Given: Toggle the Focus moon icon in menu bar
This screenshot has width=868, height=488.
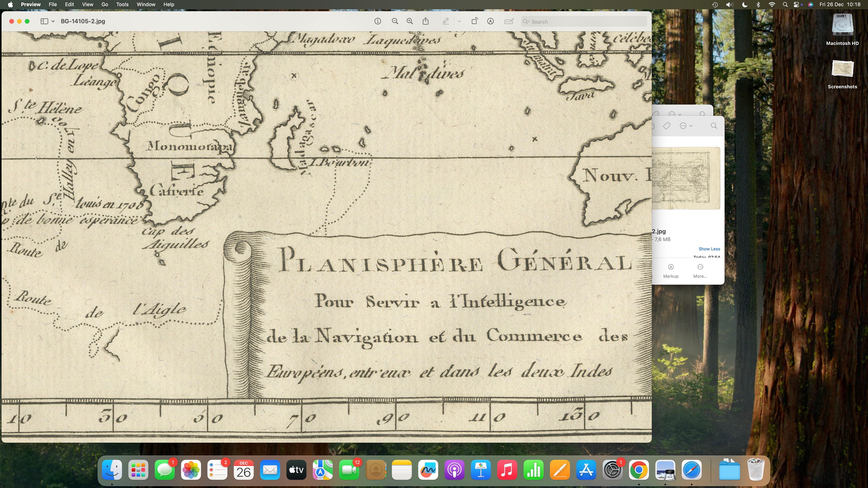Looking at the screenshot, I should pos(745,4).
